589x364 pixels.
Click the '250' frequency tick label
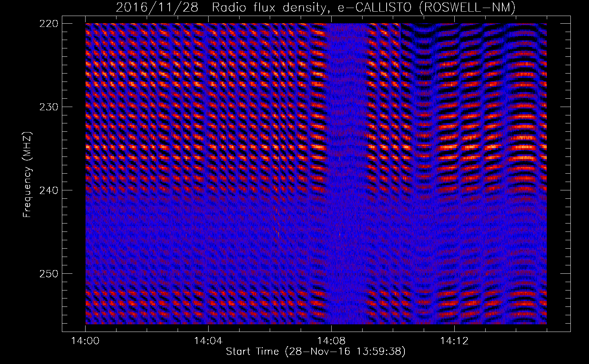pyautogui.click(x=48, y=274)
